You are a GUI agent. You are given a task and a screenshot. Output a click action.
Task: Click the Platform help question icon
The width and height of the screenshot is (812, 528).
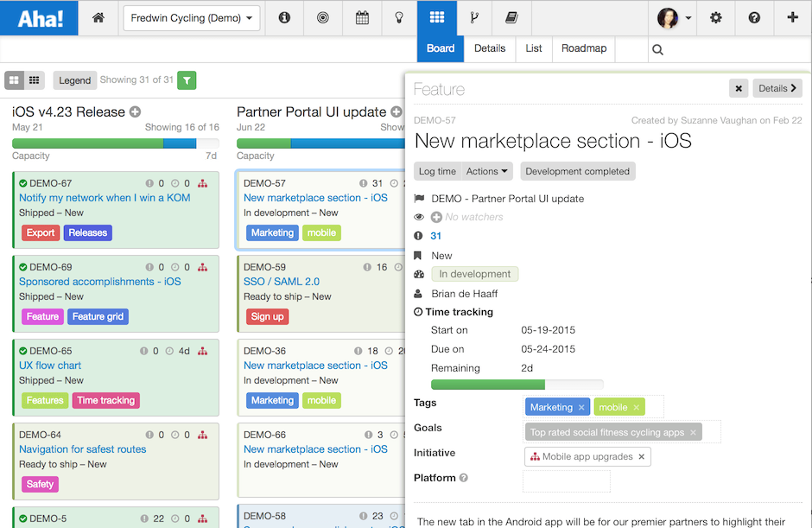(464, 478)
